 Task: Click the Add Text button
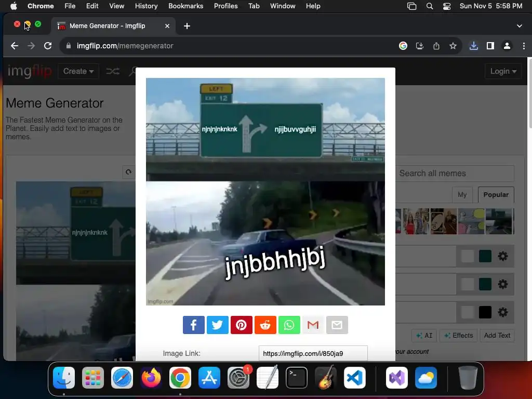[497, 336]
